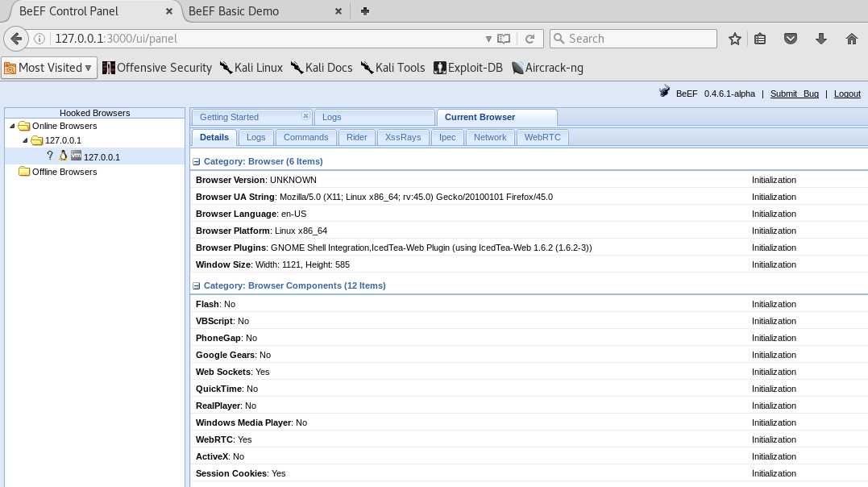The width and height of the screenshot is (868, 487).
Task: Open the WebRTC sub-tab
Action: 542,137
